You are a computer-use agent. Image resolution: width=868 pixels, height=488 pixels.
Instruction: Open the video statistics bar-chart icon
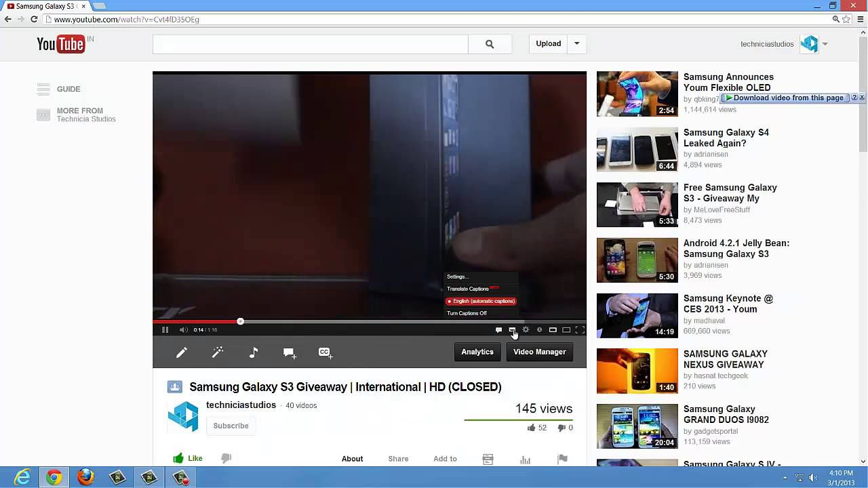click(525, 459)
